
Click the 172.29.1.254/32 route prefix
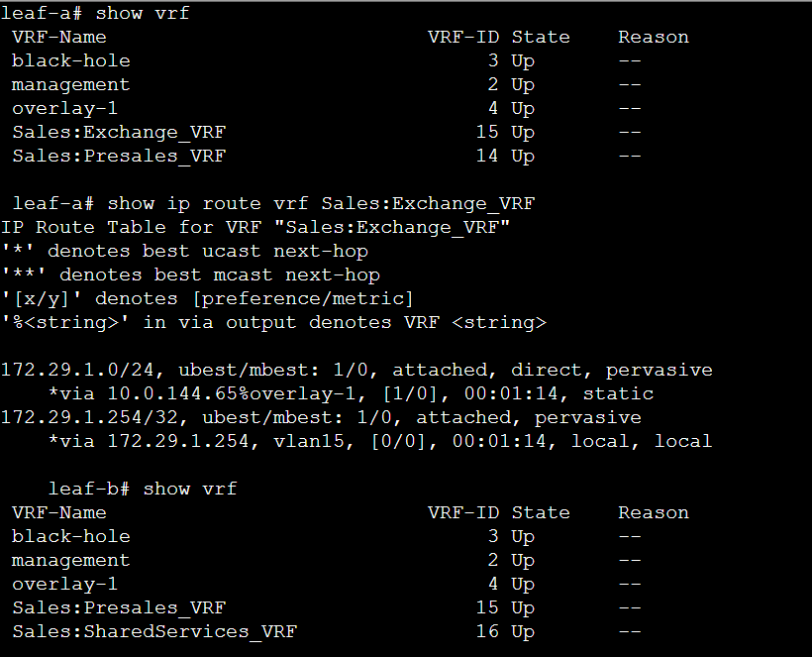(71, 417)
